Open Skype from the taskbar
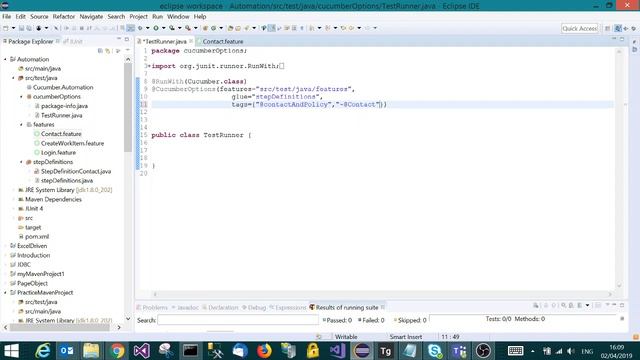 [435, 351]
